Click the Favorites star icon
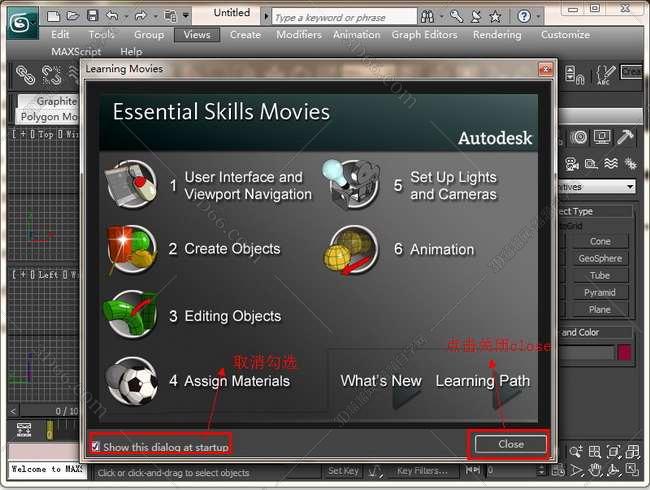 (495, 17)
